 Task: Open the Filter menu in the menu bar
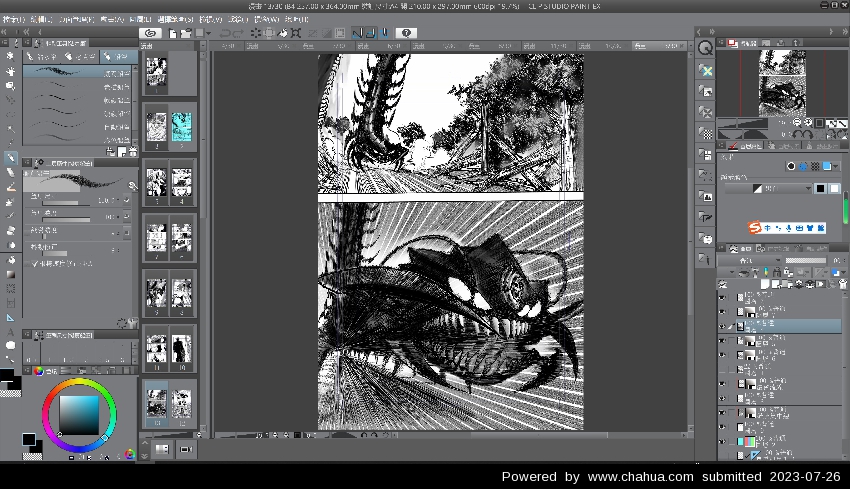pyautogui.click(x=237, y=19)
